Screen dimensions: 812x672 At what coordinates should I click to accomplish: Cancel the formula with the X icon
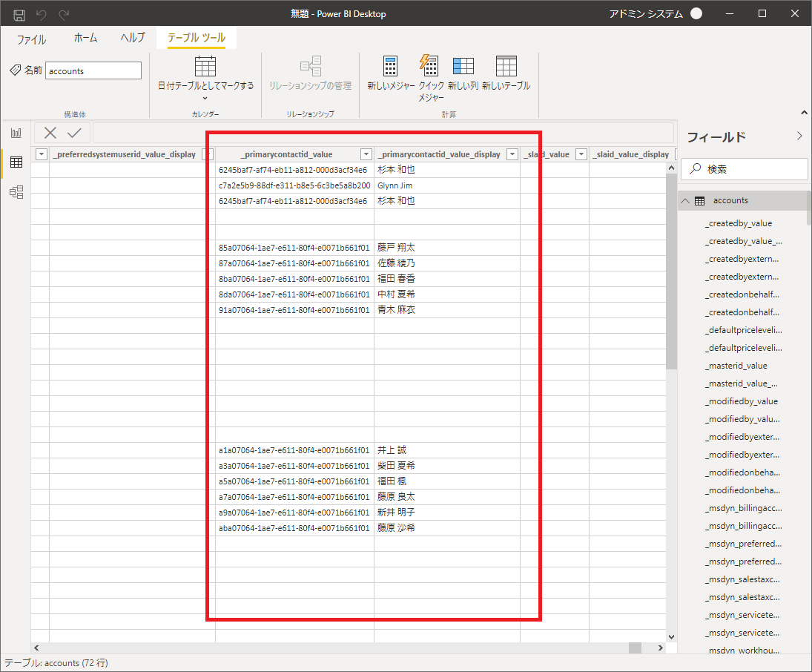[50, 134]
